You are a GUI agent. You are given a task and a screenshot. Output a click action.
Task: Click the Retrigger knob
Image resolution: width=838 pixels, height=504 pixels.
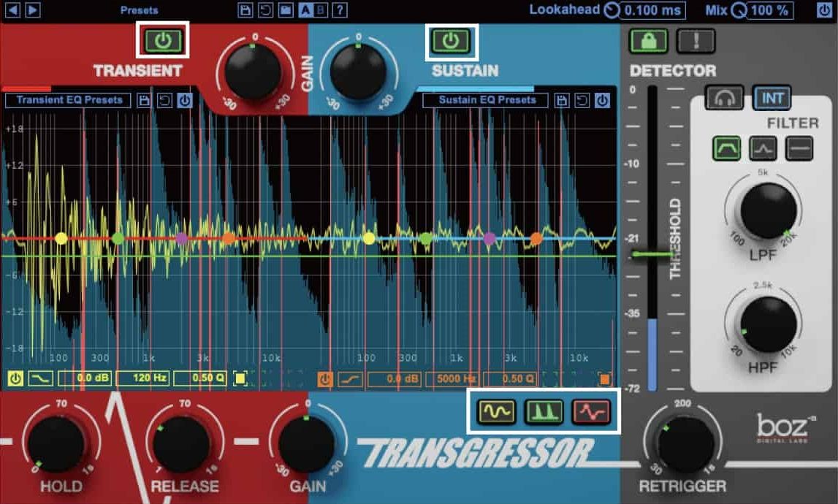(x=686, y=445)
